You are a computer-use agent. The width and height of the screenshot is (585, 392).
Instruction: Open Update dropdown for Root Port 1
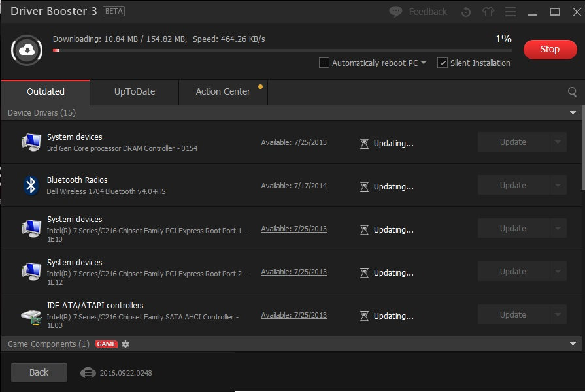point(558,228)
